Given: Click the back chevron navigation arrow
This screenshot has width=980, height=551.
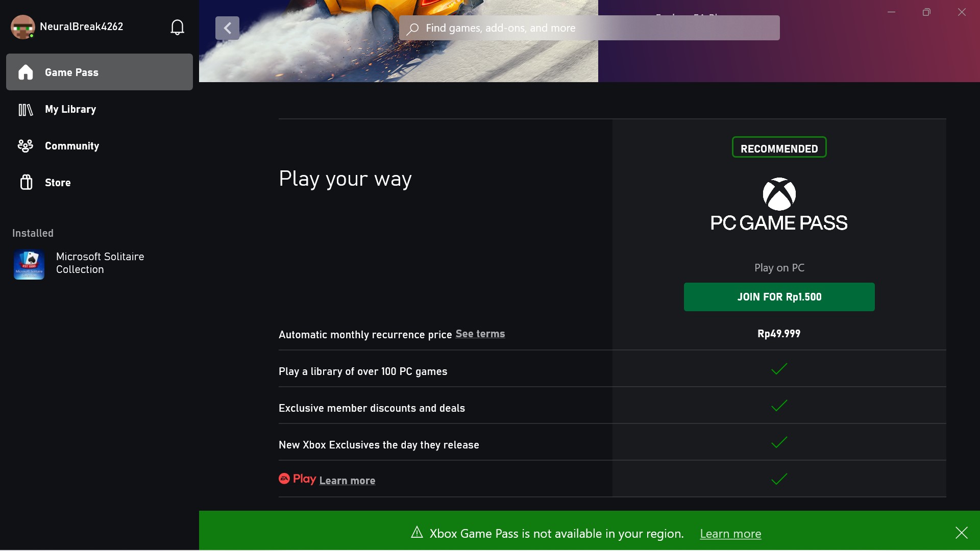Looking at the screenshot, I should click(227, 28).
